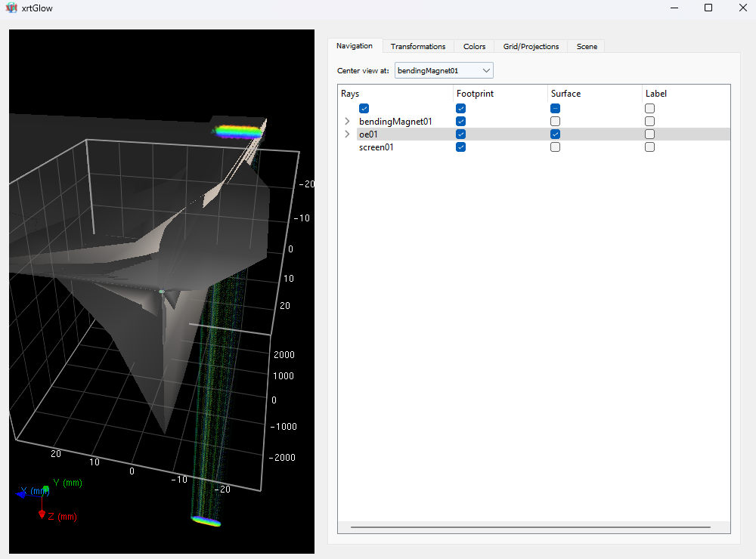Open the Center view at dropdown
756x559 pixels.
pyautogui.click(x=488, y=70)
